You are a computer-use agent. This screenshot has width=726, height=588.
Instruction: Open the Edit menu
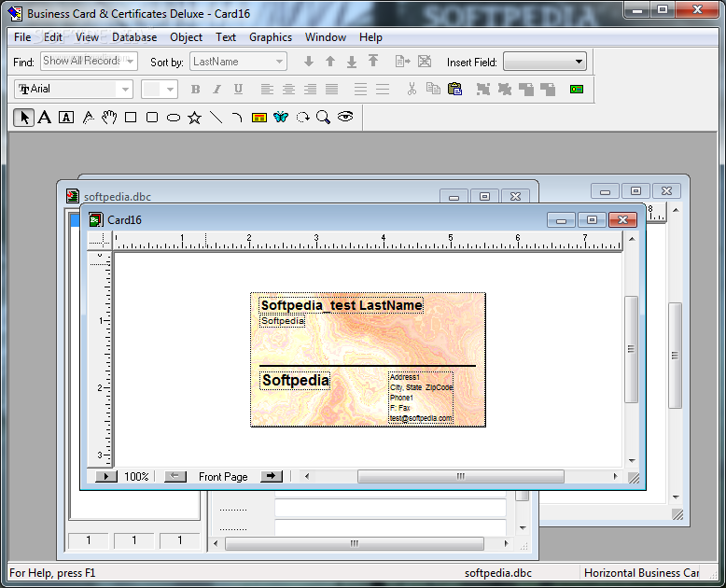(x=53, y=37)
